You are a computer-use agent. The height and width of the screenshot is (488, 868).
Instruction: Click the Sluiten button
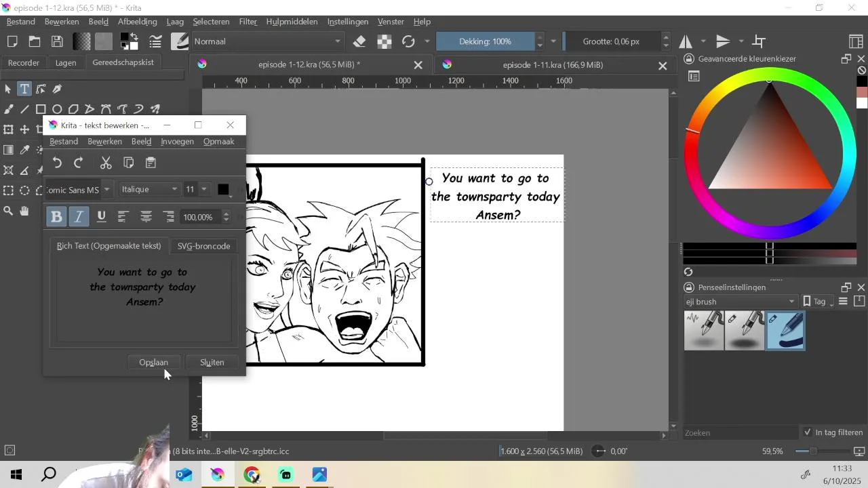click(x=212, y=363)
